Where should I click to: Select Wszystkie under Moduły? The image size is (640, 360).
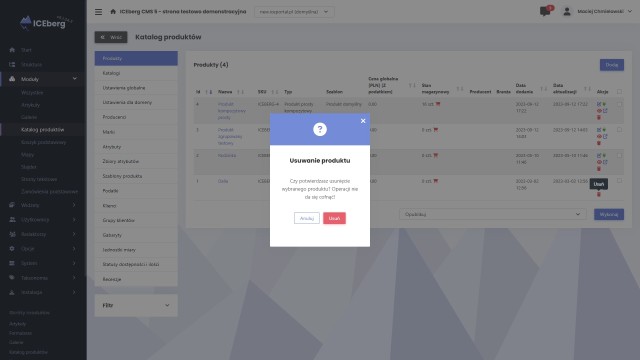coord(32,93)
